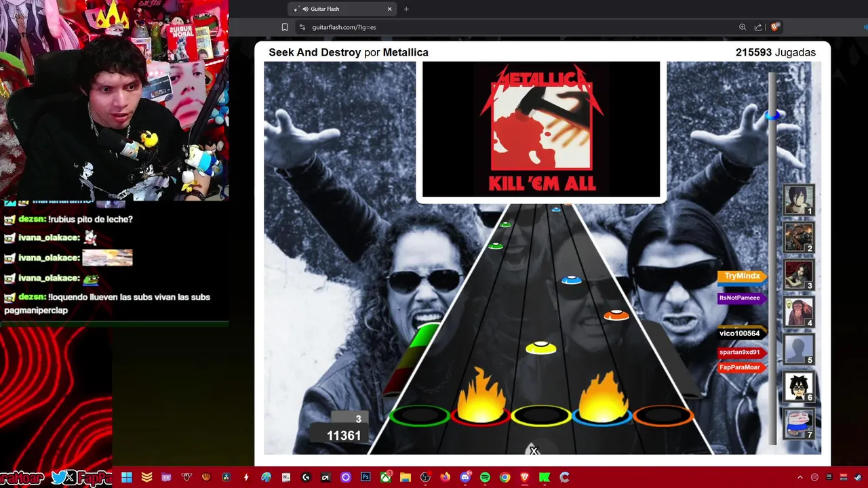This screenshot has height=488, width=868.
Task: Click the TryMindx player tag
Action: click(742, 276)
